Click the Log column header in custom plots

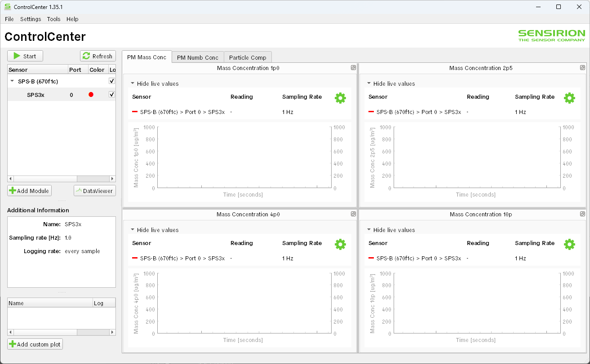coord(104,303)
